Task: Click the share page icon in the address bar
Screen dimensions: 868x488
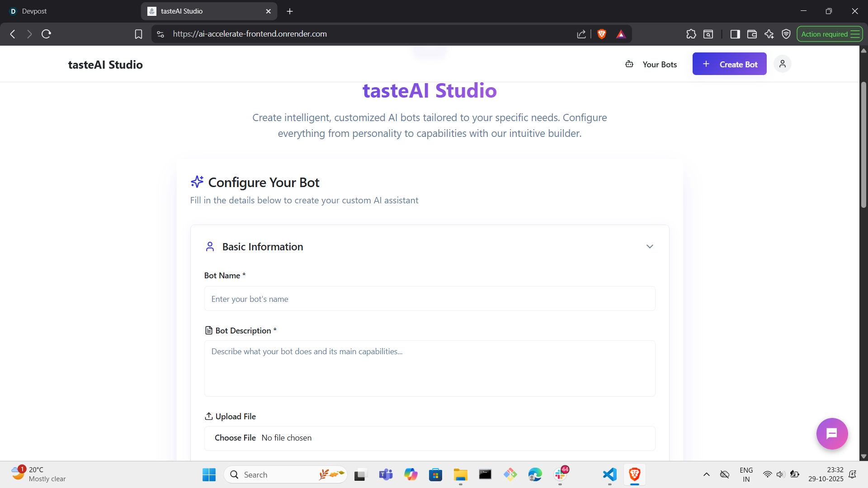Action: [x=581, y=34]
